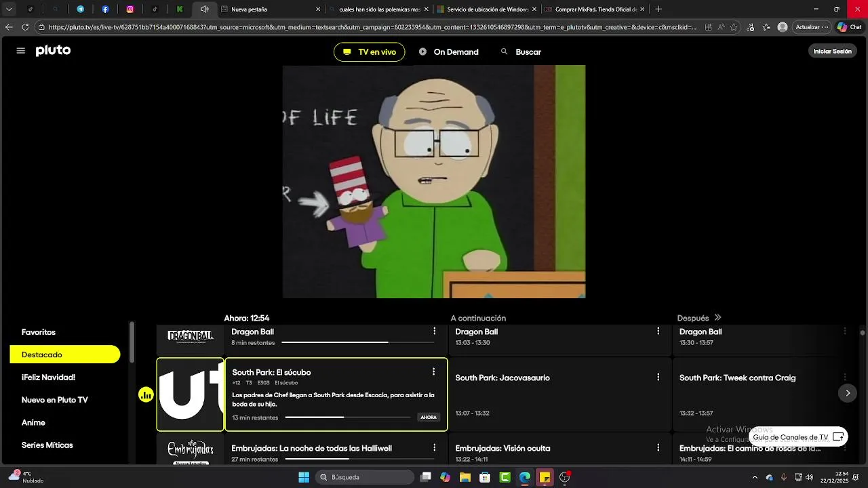
Task: Open options for South Park: Jacovasaurio
Action: pyautogui.click(x=658, y=378)
